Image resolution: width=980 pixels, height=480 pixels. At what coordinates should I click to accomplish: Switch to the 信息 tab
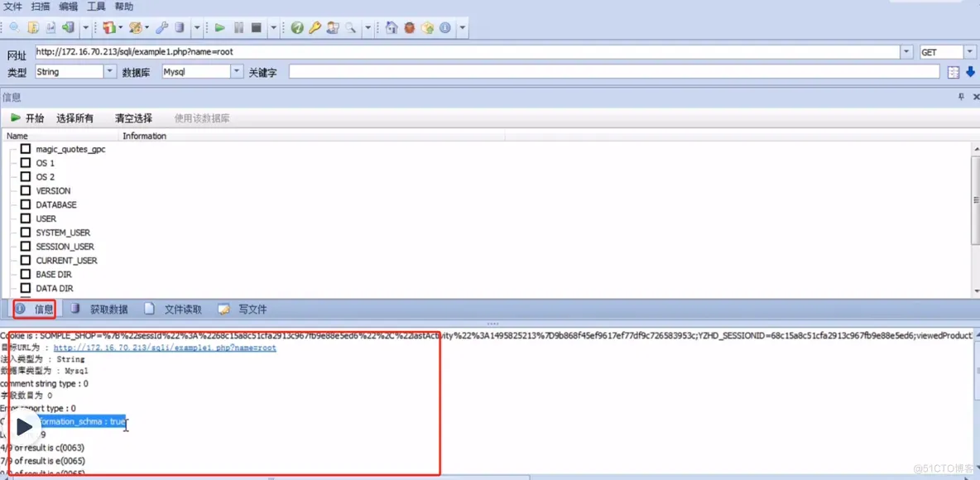tap(35, 309)
